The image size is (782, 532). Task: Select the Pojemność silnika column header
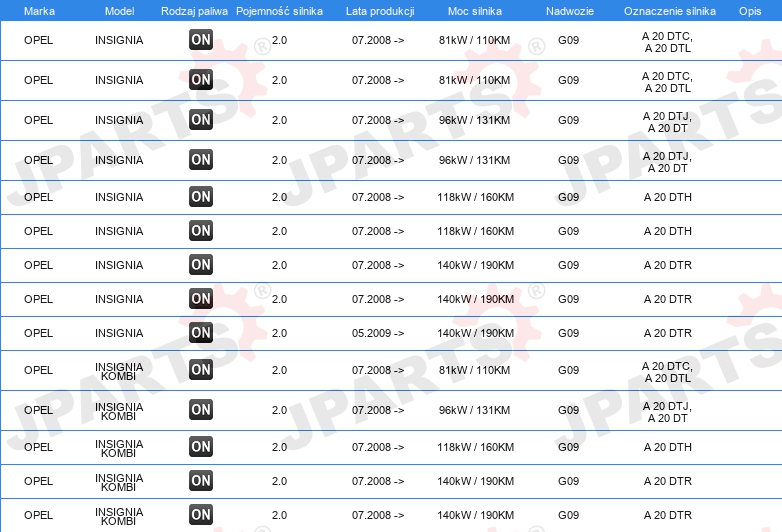point(279,11)
